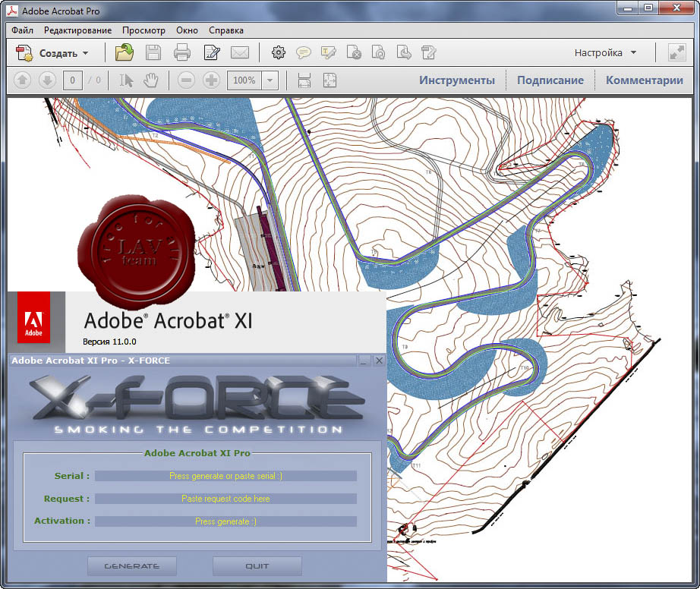Screen dimensions: 700x589
Task: Print the file with printer icon
Action: click(181, 52)
